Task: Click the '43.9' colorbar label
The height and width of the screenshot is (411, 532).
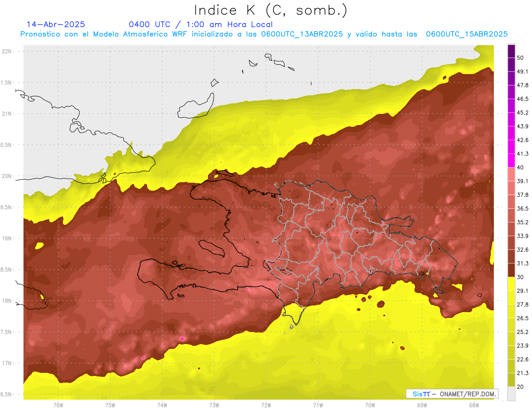Action: 523,126
